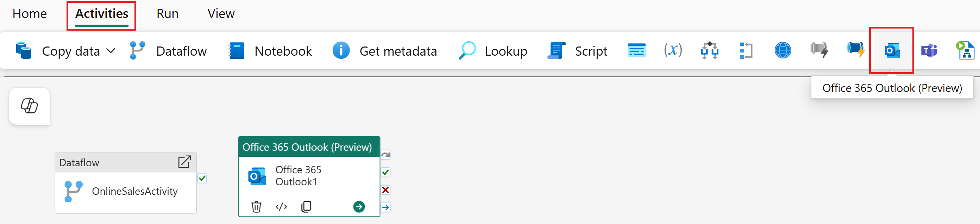Copy the Office 365 Outlook1 activity
Image resolution: width=980 pixels, height=224 pixels.
[x=306, y=206]
